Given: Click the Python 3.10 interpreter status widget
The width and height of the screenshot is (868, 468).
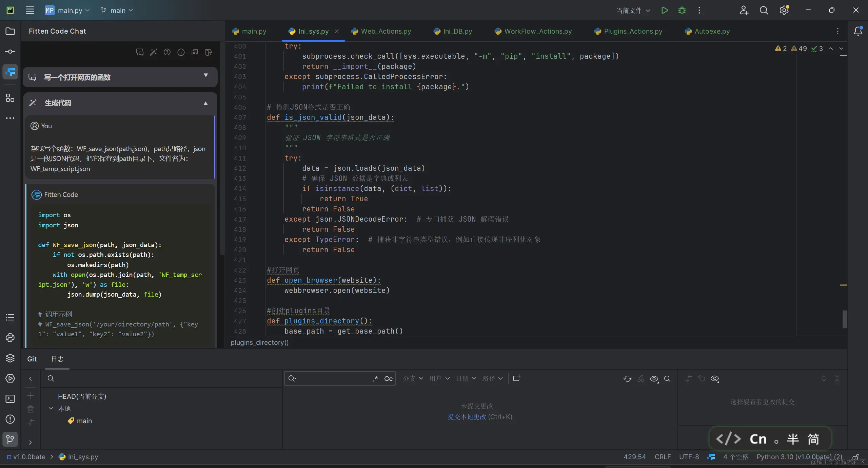Looking at the screenshot, I should click(799, 457).
